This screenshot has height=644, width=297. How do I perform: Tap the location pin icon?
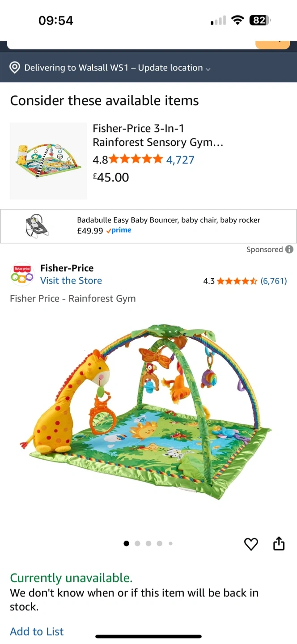tap(15, 68)
